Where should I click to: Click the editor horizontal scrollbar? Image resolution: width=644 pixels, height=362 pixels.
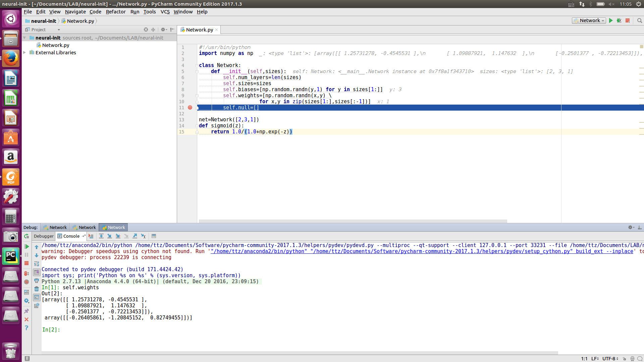point(353,221)
